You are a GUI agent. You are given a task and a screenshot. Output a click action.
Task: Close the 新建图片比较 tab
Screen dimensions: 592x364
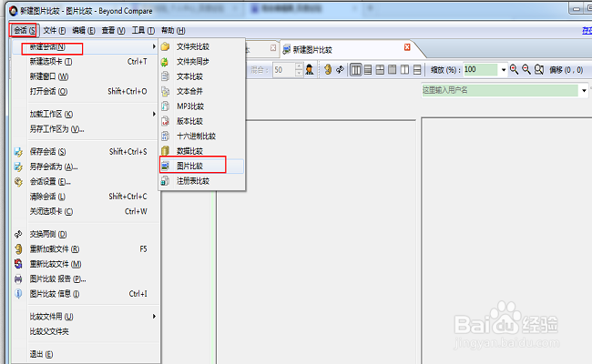click(x=407, y=47)
